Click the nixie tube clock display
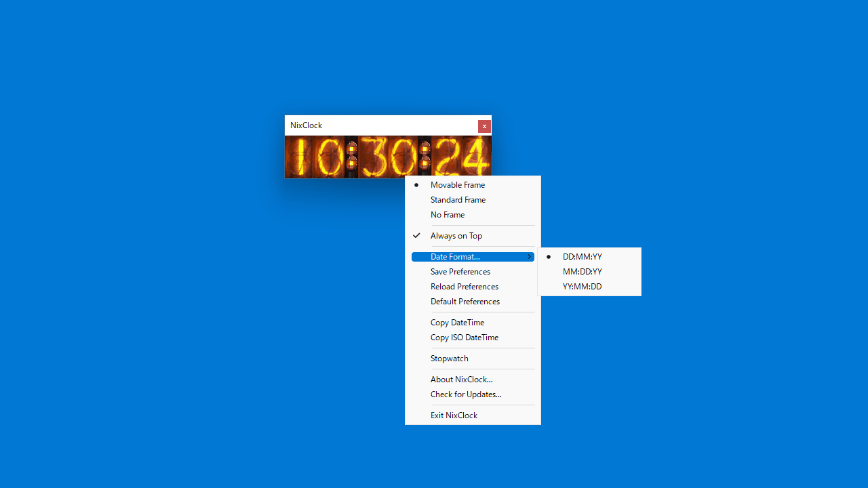 tap(388, 157)
